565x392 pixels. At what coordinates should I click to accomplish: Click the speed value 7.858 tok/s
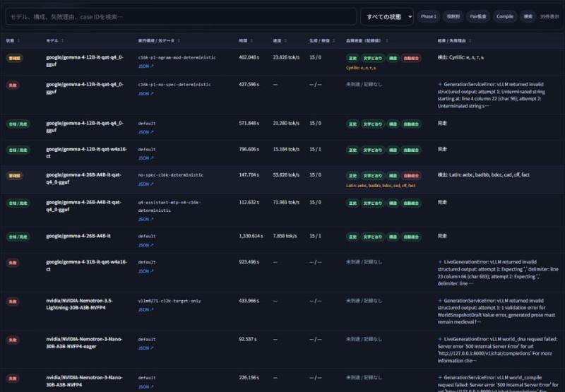pos(285,236)
